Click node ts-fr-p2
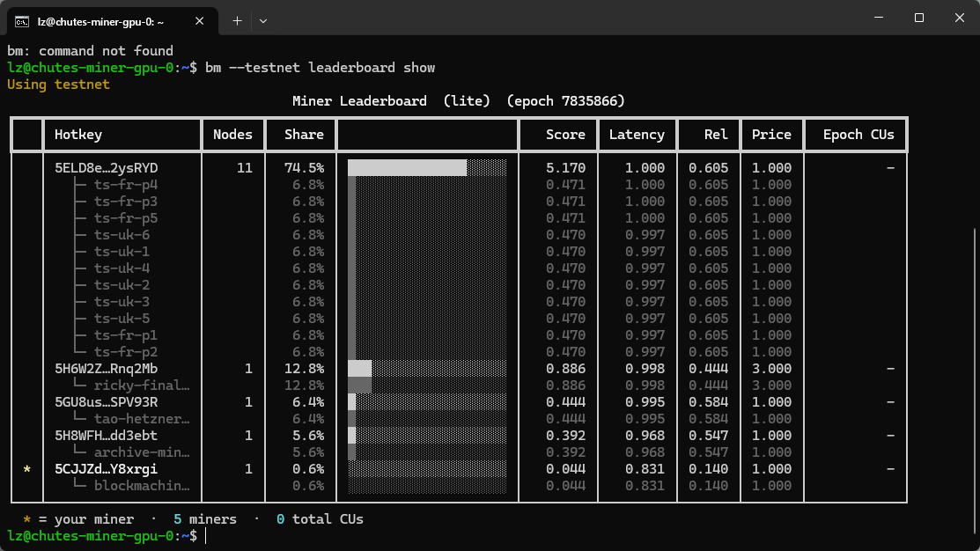This screenshot has width=980, height=551. 126,352
